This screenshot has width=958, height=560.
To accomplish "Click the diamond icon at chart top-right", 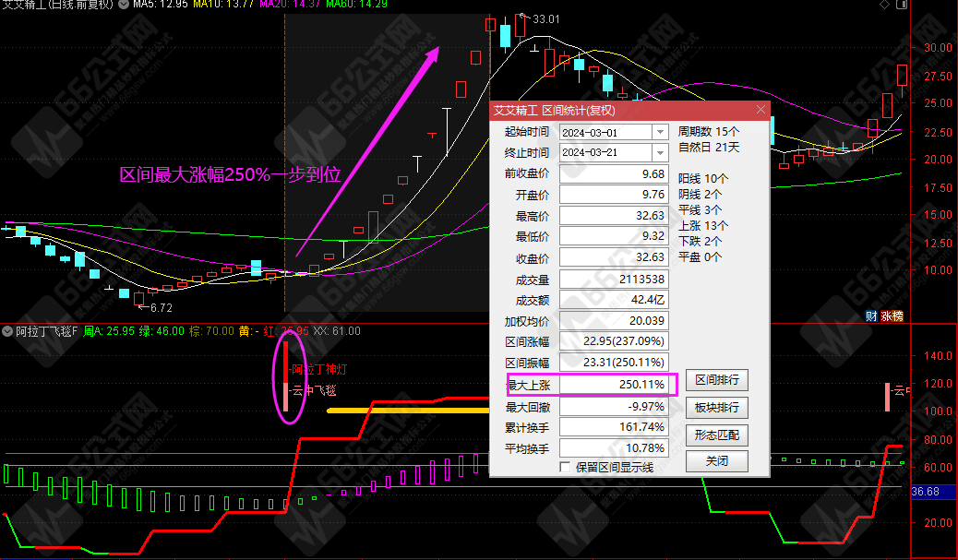I will (885, 6).
